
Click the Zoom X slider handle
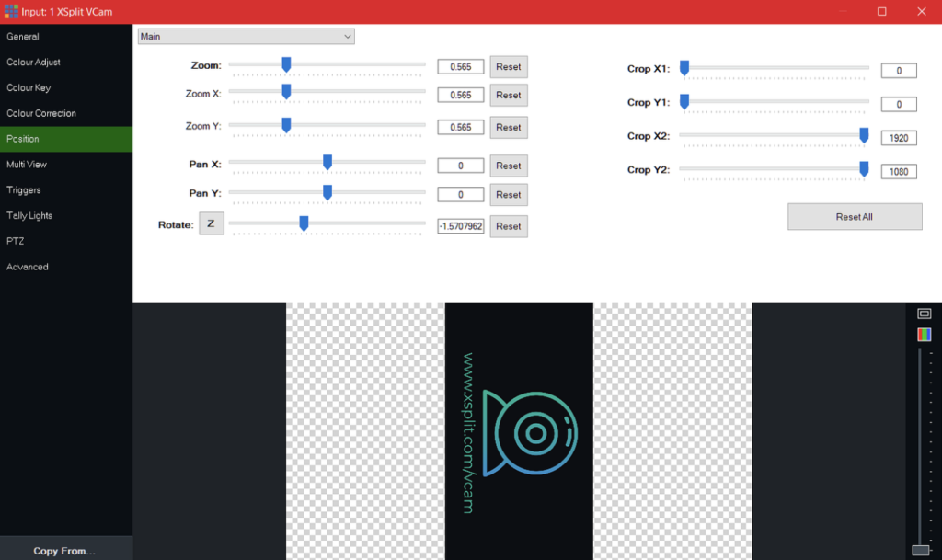pyautogui.click(x=287, y=92)
